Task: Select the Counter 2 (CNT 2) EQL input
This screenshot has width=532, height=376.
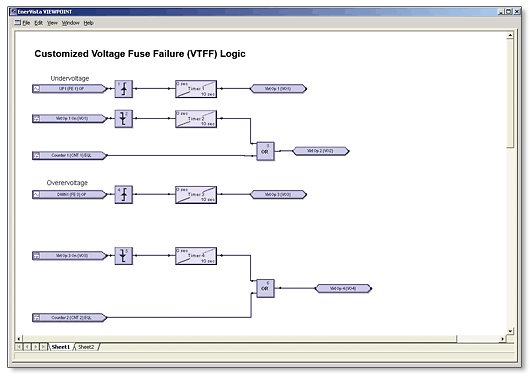Action: pos(70,318)
